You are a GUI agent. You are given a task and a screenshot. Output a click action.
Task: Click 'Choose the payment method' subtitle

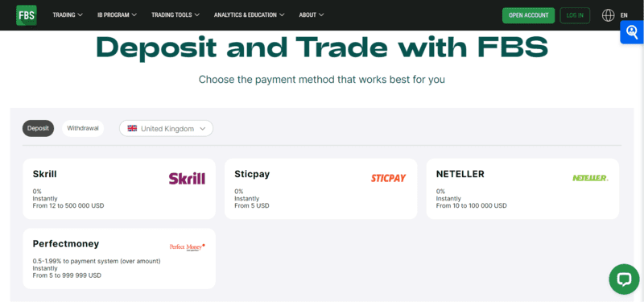[x=321, y=79]
